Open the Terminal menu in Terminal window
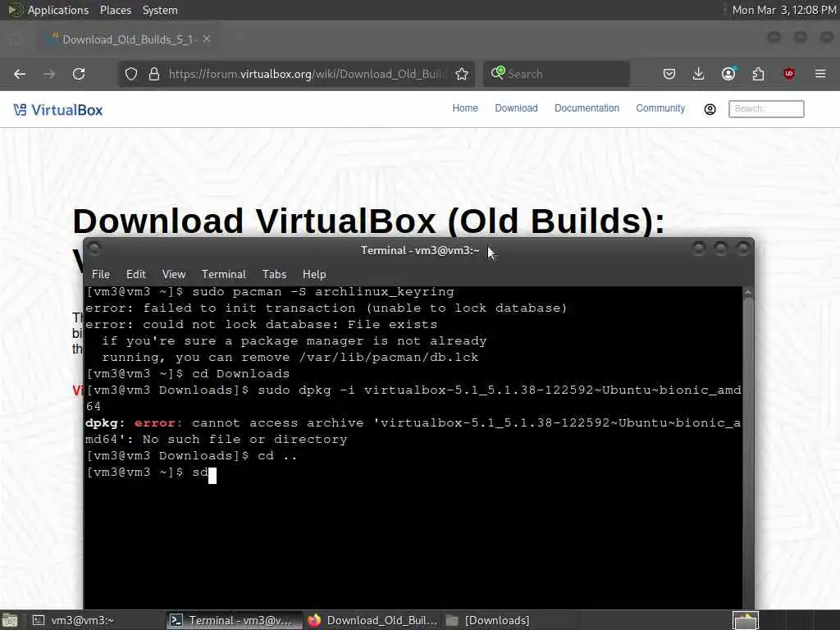The image size is (840, 630). pyautogui.click(x=223, y=274)
